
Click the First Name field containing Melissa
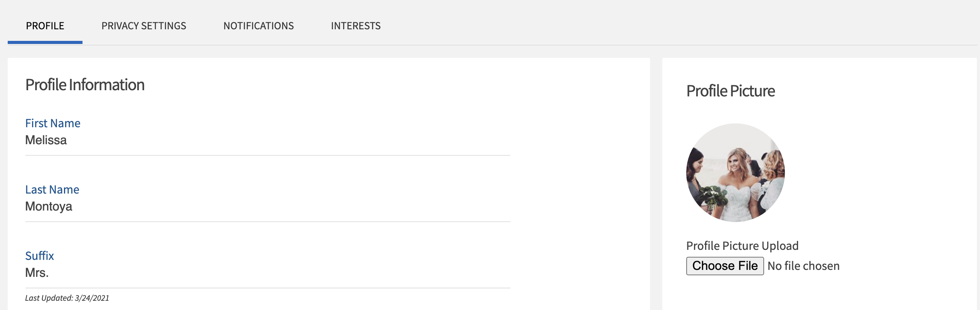point(267,140)
